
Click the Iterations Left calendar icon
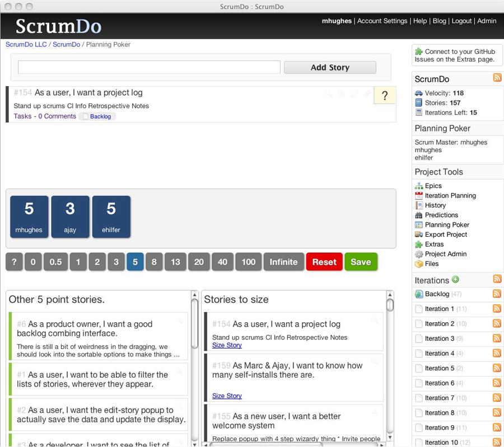click(418, 112)
